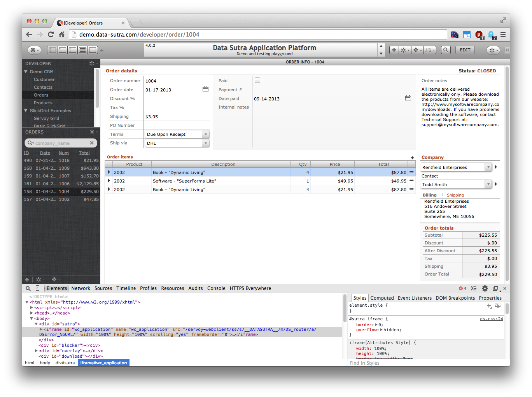This screenshot has width=532, height=397.
Task: Click the magnifier find button in toolbar
Action: pyautogui.click(x=446, y=50)
